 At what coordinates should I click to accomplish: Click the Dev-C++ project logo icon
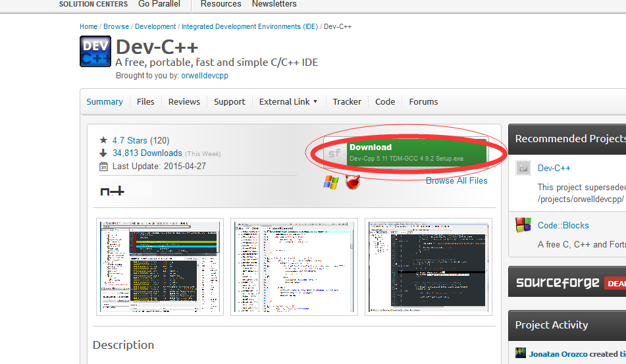click(95, 51)
